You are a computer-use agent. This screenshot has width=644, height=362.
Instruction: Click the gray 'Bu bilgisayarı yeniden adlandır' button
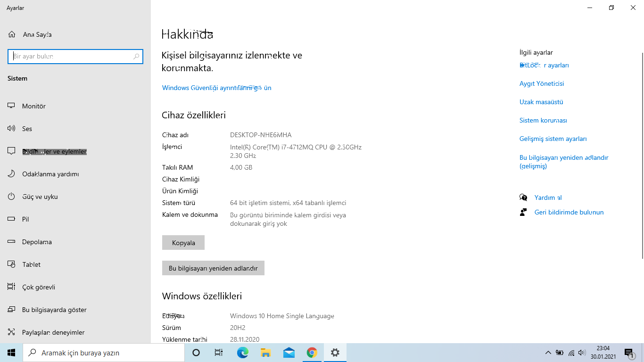213,268
